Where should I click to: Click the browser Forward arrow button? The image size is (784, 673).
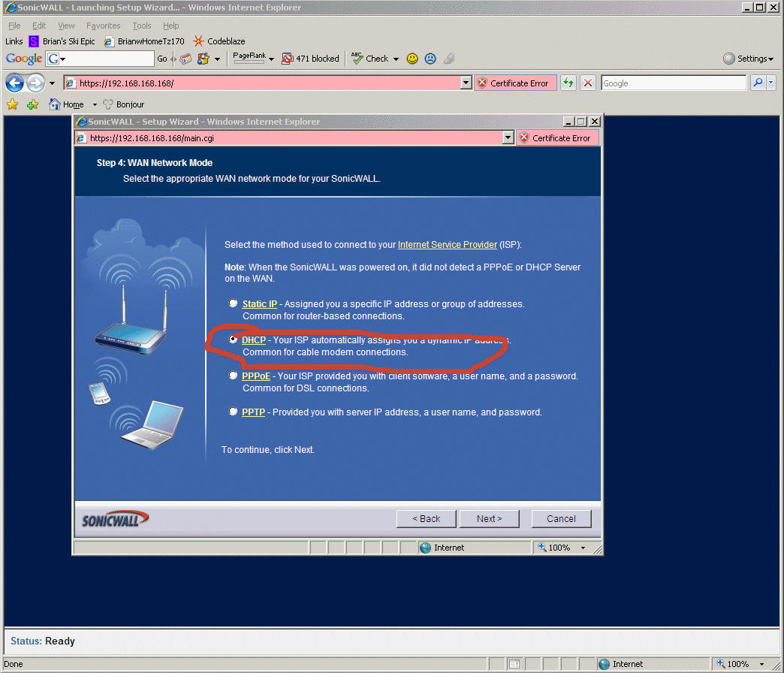[x=35, y=83]
